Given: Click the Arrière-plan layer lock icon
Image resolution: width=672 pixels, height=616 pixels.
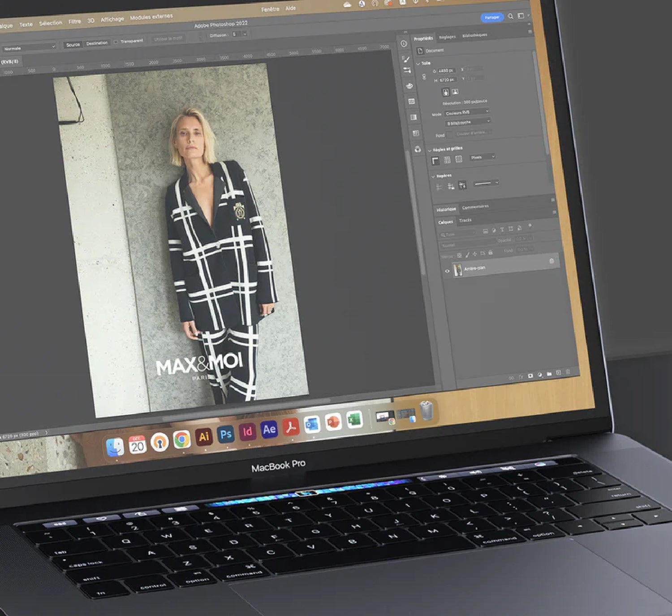Looking at the screenshot, I should pos(551,261).
